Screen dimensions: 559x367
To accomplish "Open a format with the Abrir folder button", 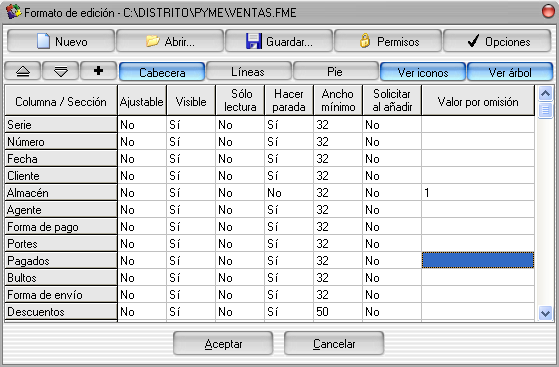I will [x=170, y=41].
